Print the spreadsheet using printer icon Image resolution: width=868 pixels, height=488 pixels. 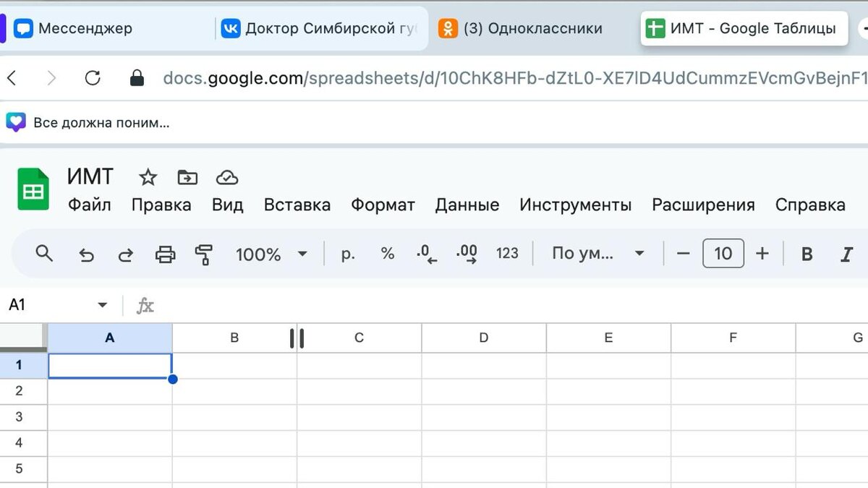click(x=166, y=254)
